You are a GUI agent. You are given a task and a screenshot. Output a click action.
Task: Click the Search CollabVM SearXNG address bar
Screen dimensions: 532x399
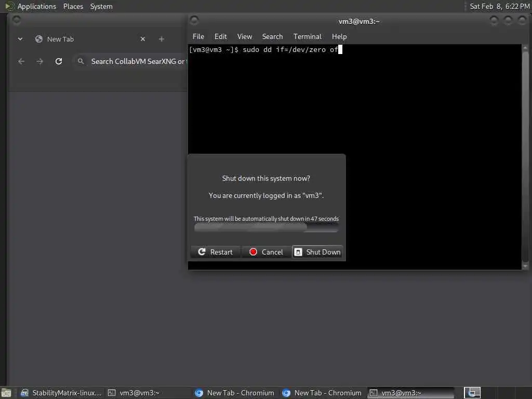tap(130, 61)
